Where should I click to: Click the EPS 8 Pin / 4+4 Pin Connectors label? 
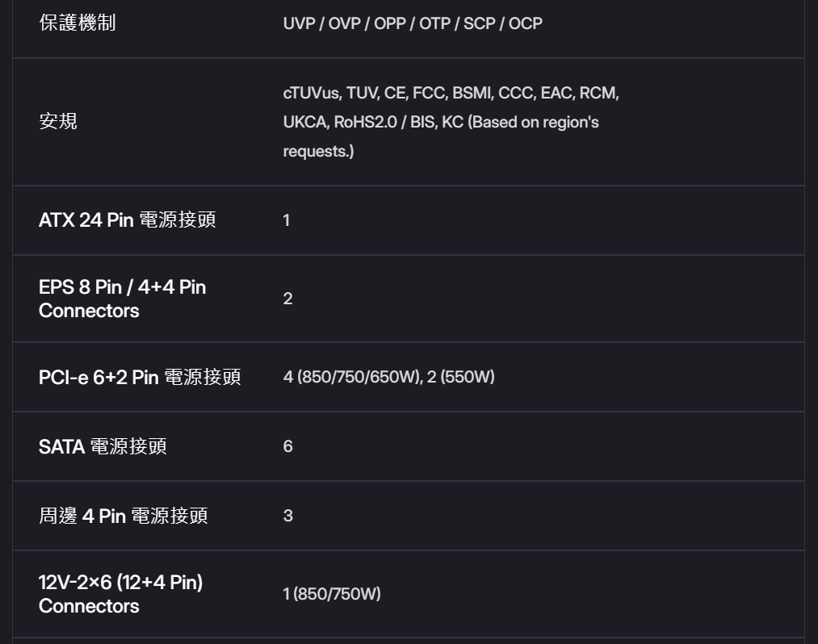pos(122,299)
